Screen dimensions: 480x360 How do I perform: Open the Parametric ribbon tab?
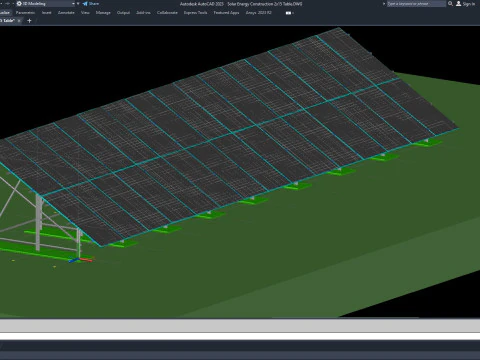tap(25, 13)
